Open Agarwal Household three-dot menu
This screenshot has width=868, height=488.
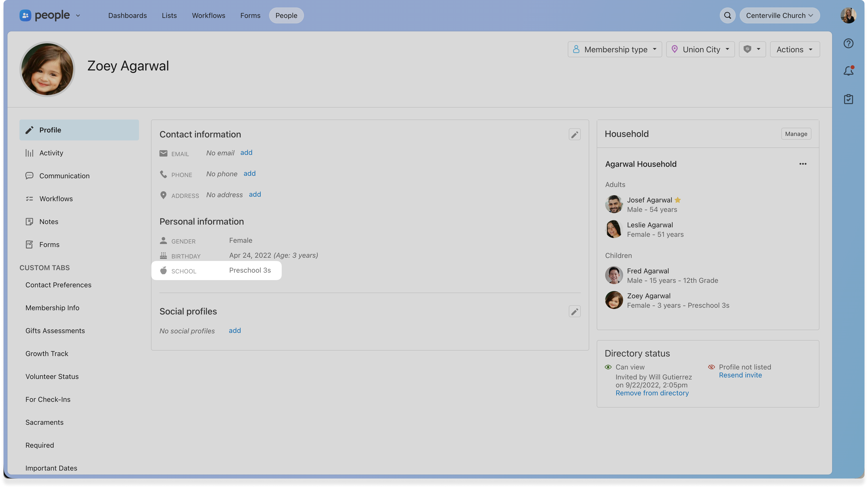point(803,164)
